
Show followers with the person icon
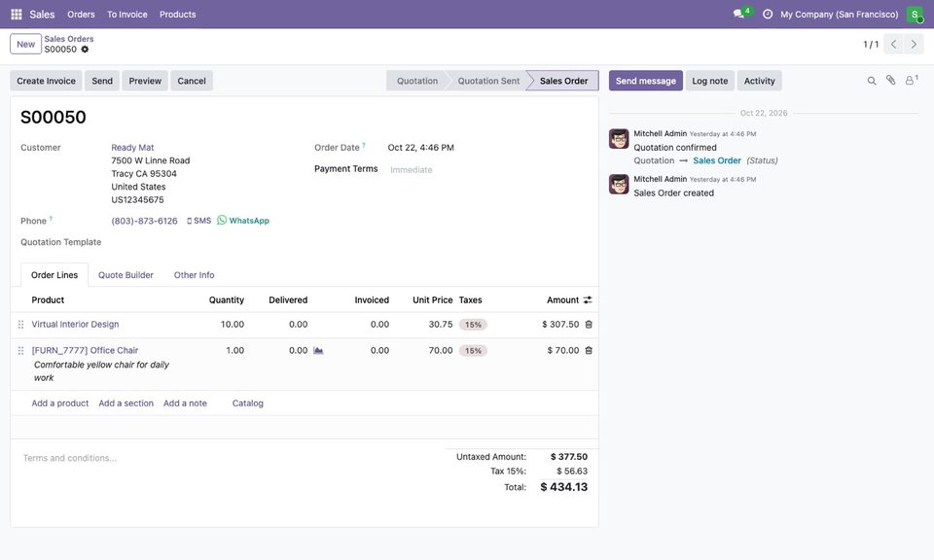coord(911,81)
